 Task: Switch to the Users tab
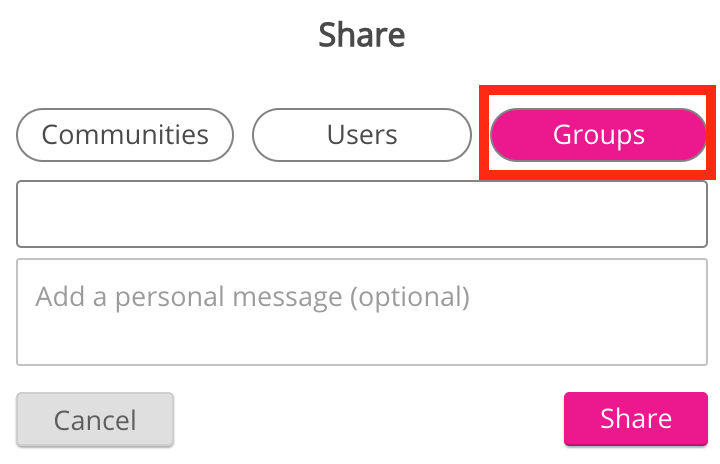pos(361,135)
